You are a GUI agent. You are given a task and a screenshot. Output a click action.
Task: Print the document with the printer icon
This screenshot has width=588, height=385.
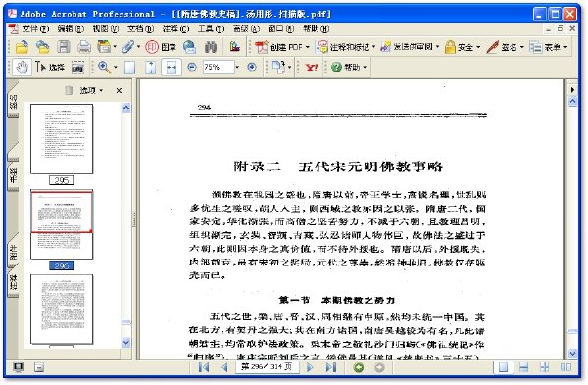tap(84, 47)
